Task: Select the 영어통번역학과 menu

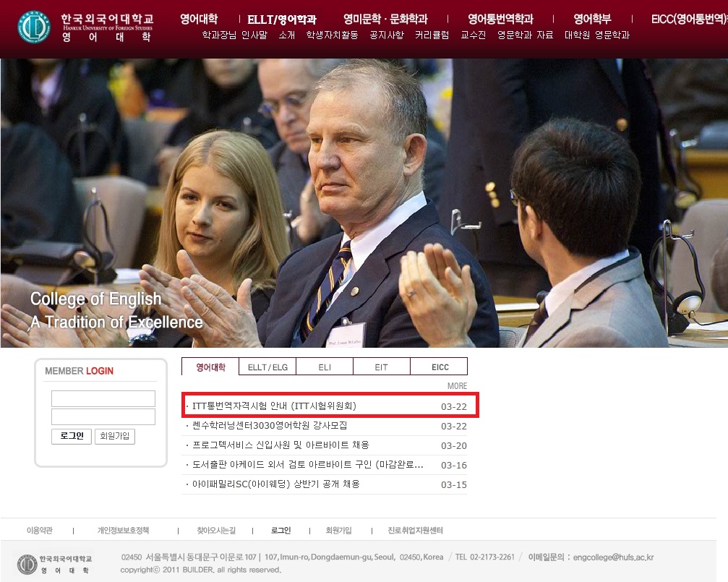Action: click(x=500, y=20)
